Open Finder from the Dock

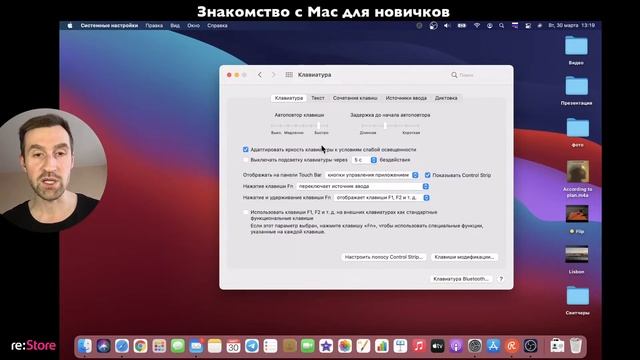[85, 346]
